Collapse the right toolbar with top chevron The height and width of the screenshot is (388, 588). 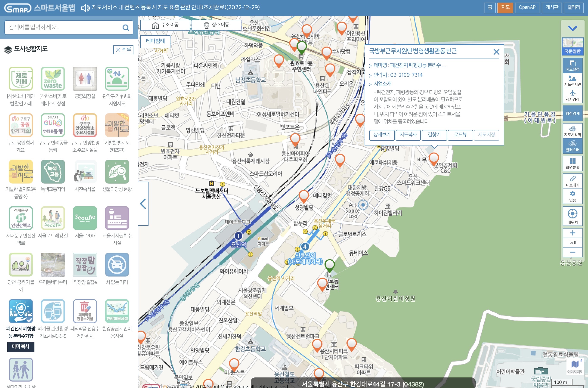coord(573,28)
